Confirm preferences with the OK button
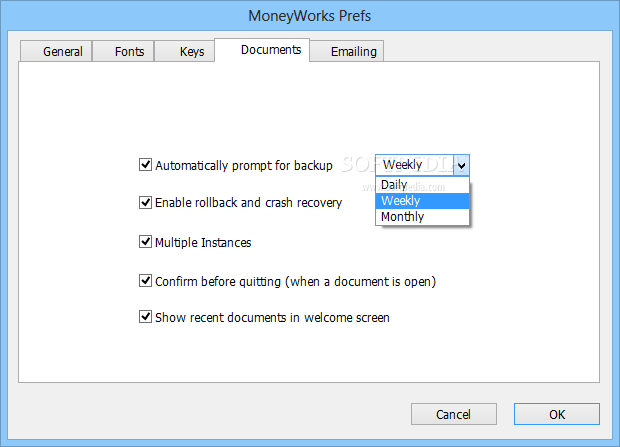The width and height of the screenshot is (620, 447). pyautogui.click(x=557, y=414)
